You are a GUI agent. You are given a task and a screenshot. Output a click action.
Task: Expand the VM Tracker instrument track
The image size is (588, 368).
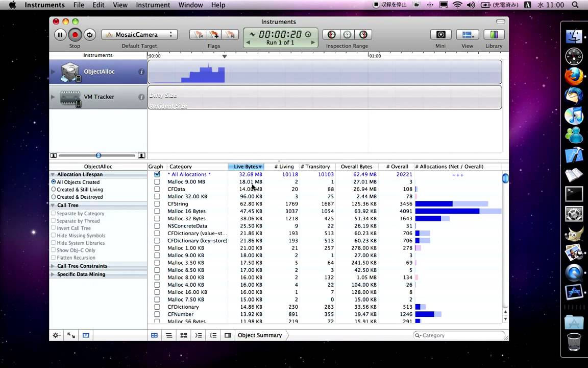coord(53,97)
